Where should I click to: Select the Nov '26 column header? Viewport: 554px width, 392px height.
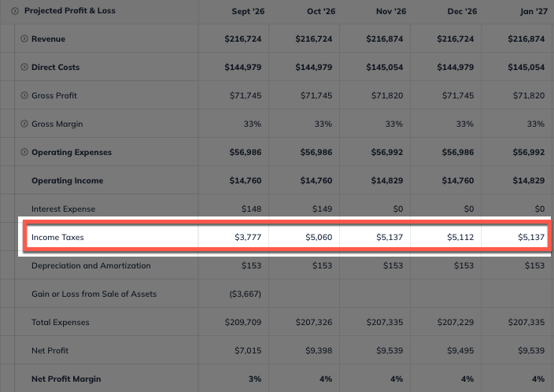coord(391,11)
